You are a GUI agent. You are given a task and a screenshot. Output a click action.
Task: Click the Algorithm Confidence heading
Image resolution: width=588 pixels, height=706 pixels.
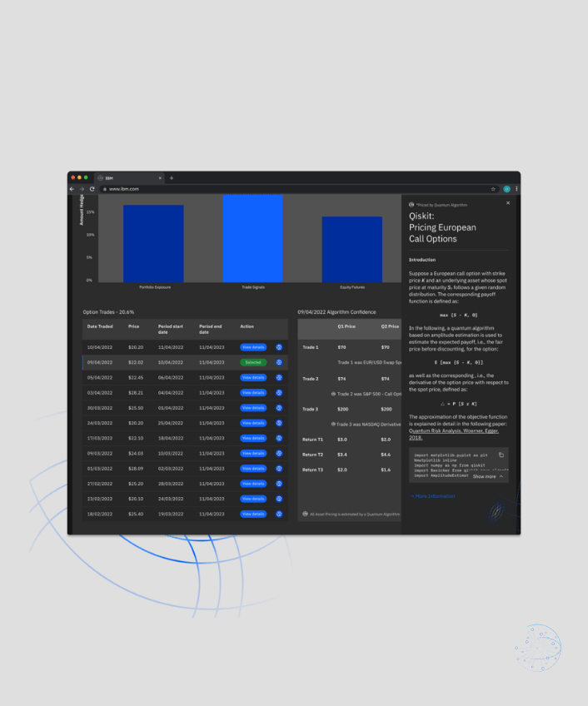coord(336,312)
